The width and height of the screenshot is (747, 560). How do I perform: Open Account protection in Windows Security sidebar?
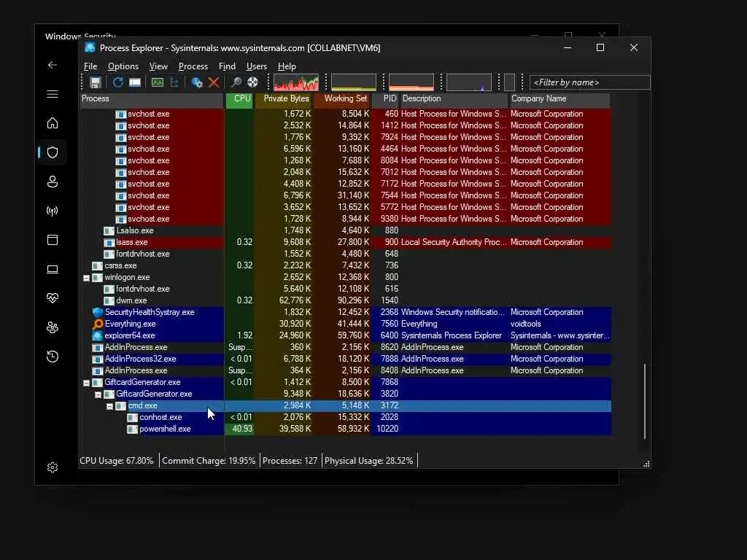pyautogui.click(x=53, y=182)
